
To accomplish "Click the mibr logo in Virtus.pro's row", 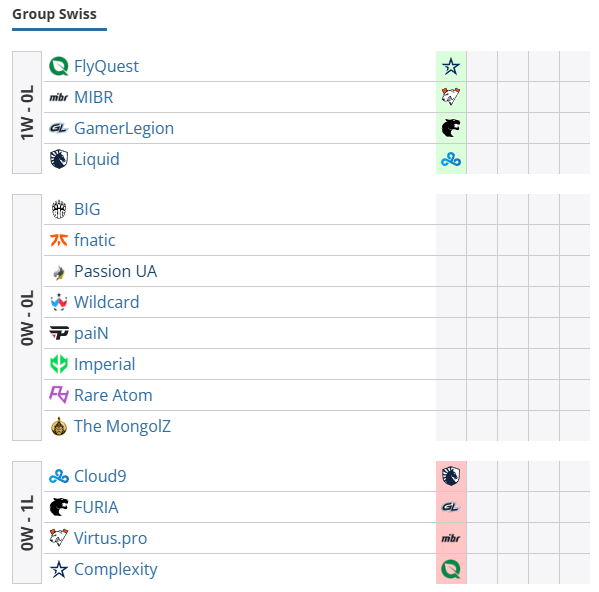I will 451,538.
